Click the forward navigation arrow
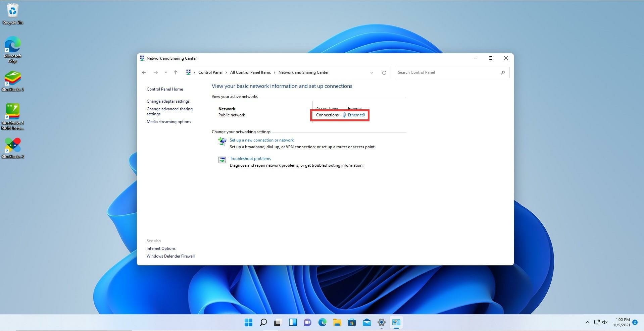Image resolution: width=644 pixels, height=331 pixels. pyautogui.click(x=156, y=72)
